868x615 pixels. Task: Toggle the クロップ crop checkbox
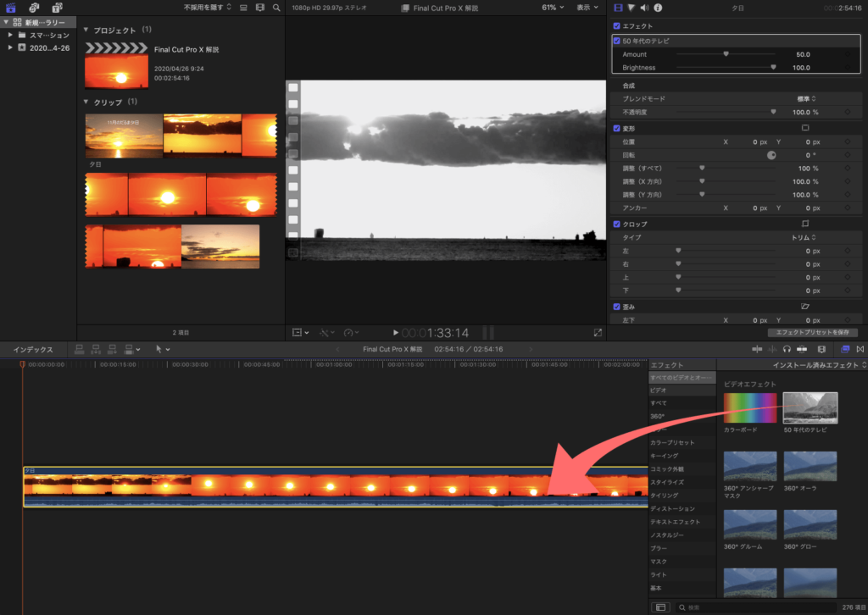(617, 224)
